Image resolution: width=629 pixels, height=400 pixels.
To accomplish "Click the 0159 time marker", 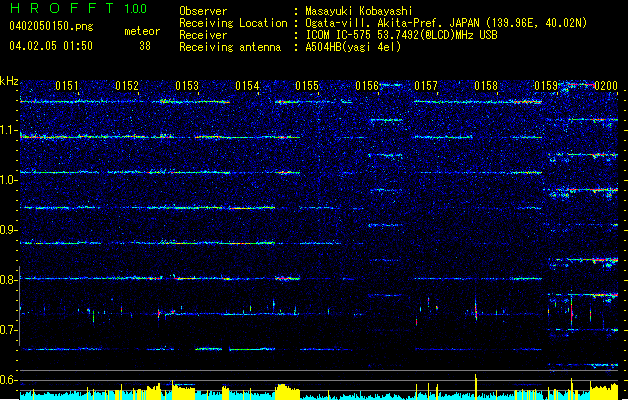I will [x=546, y=86].
